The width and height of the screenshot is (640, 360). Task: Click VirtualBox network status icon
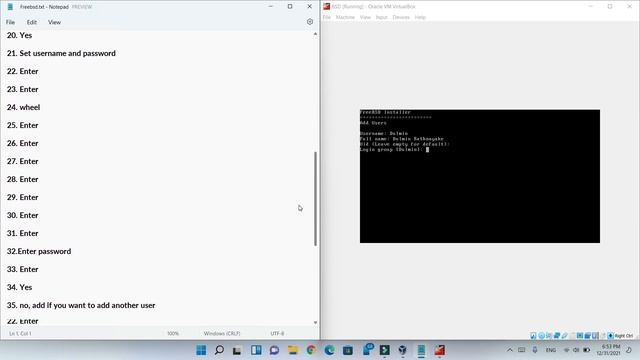click(557, 336)
